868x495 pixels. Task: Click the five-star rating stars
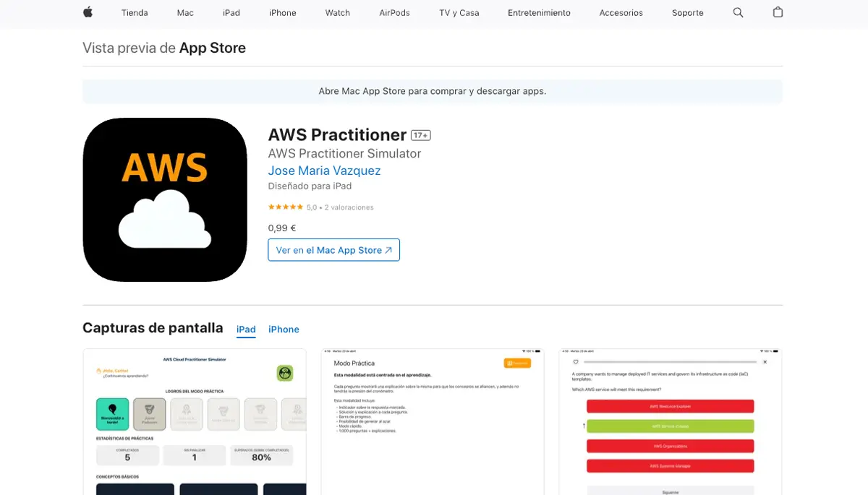286,207
